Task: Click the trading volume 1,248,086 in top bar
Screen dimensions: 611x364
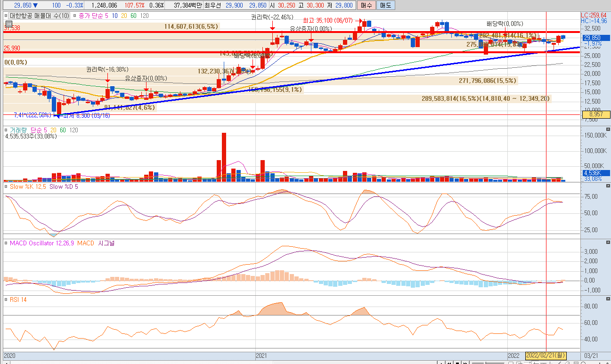Action: click(104, 5)
